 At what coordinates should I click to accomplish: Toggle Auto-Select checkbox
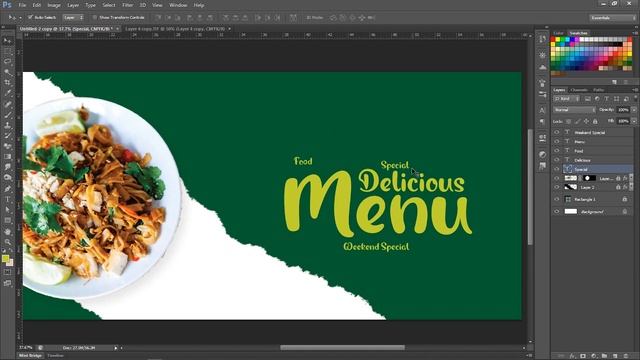[x=30, y=18]
